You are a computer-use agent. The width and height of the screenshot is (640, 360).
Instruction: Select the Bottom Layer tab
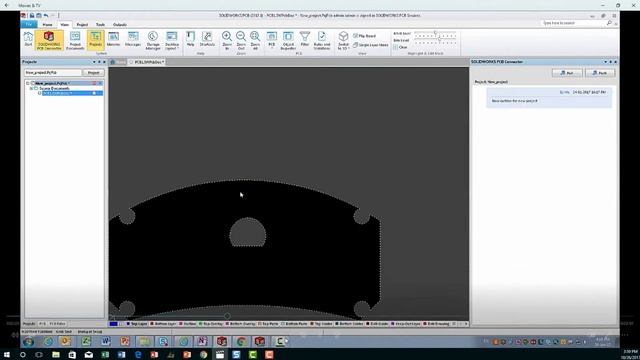(163, 324)
